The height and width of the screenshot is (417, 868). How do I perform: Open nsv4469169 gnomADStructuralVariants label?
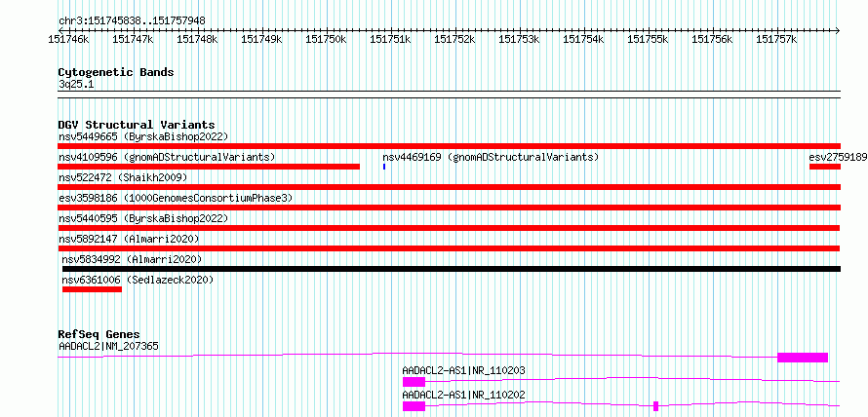point(491,157)
